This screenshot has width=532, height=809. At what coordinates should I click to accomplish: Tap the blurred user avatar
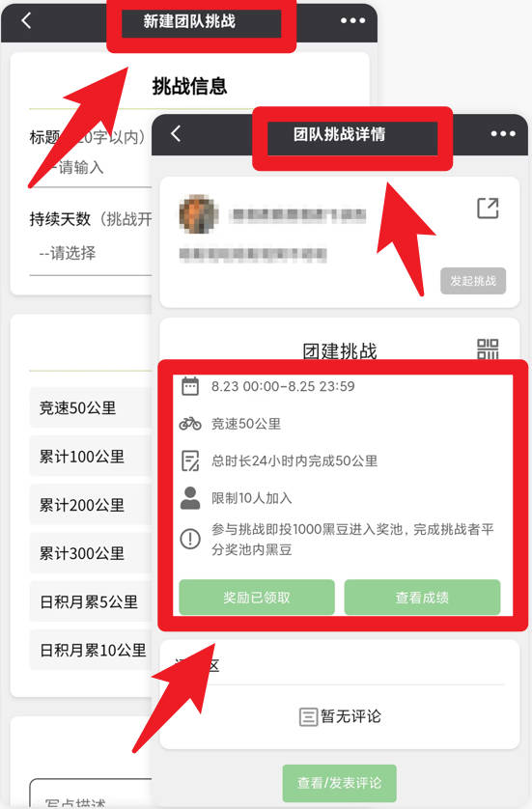[x=198, y=214]
